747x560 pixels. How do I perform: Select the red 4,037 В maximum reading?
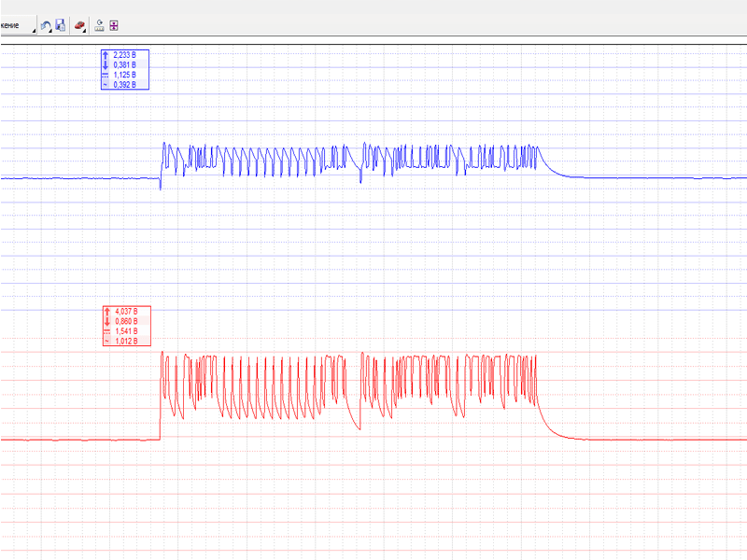(x=125, y=312)
